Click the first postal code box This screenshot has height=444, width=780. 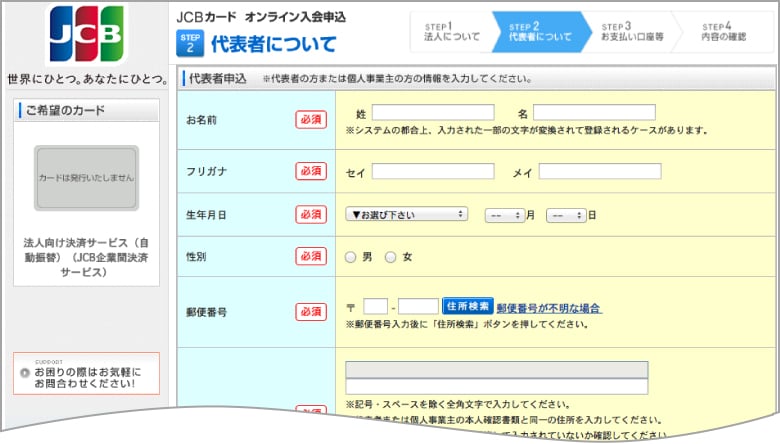(376, 307)
